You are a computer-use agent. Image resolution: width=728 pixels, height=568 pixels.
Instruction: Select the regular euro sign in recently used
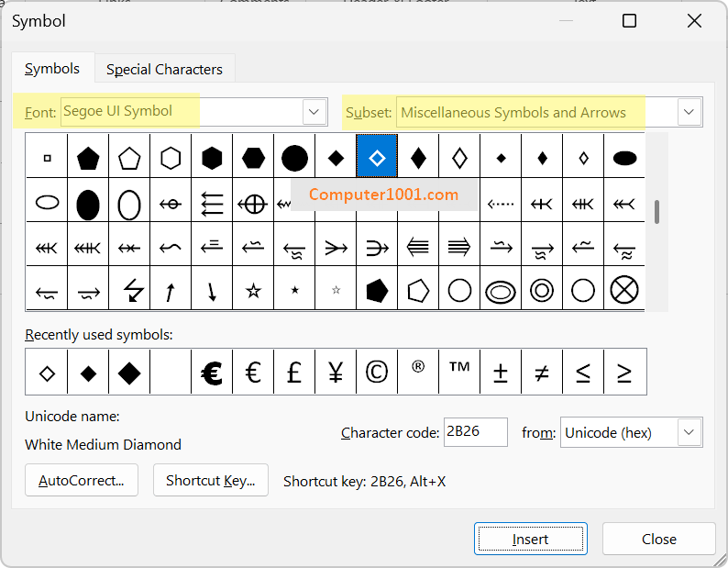pos(253,373)
